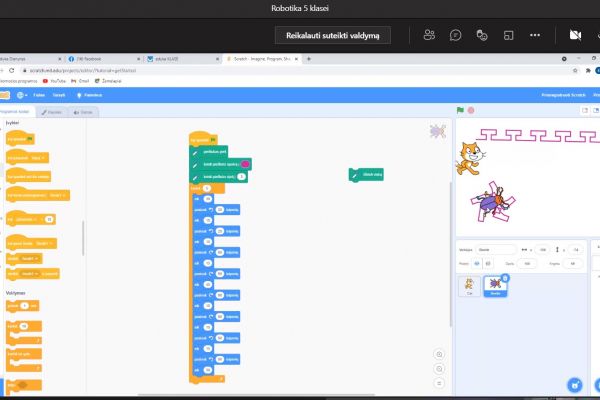Viewport: 600px width, 400px height.
Task: Click the sprite x position field
Action: point(543,250)
